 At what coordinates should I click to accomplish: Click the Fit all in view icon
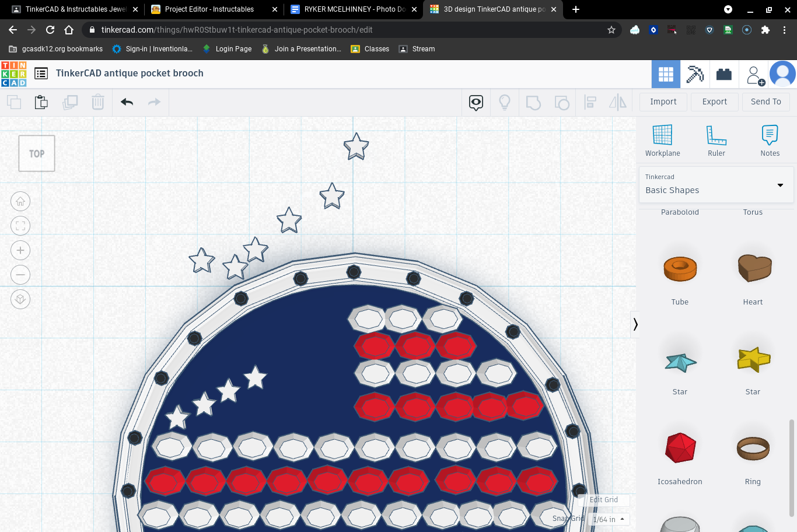(x=20, y=226)
